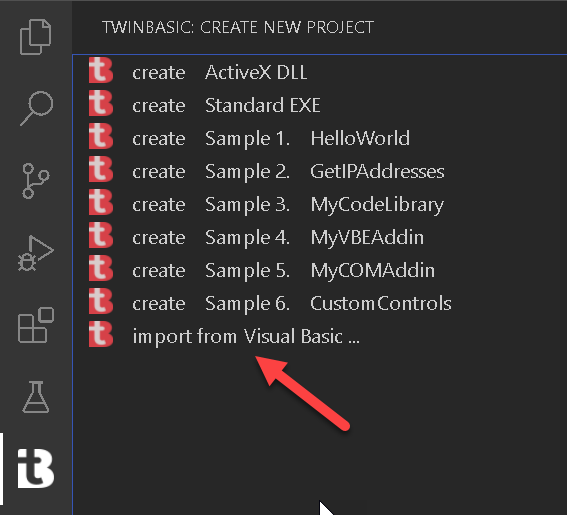
Task: Create a Standard EXE project
Action: [320, 105]
